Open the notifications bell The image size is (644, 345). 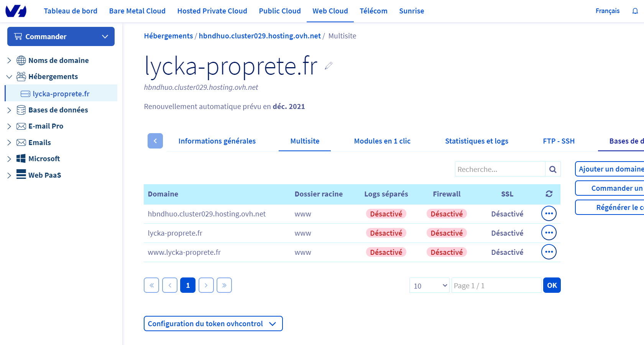pos(635,11)
